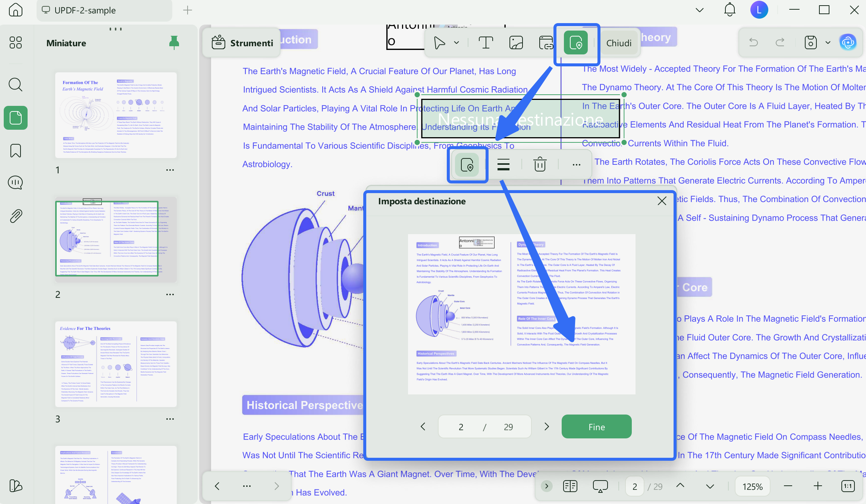Change page layout view icon

[x=570, y=486]
